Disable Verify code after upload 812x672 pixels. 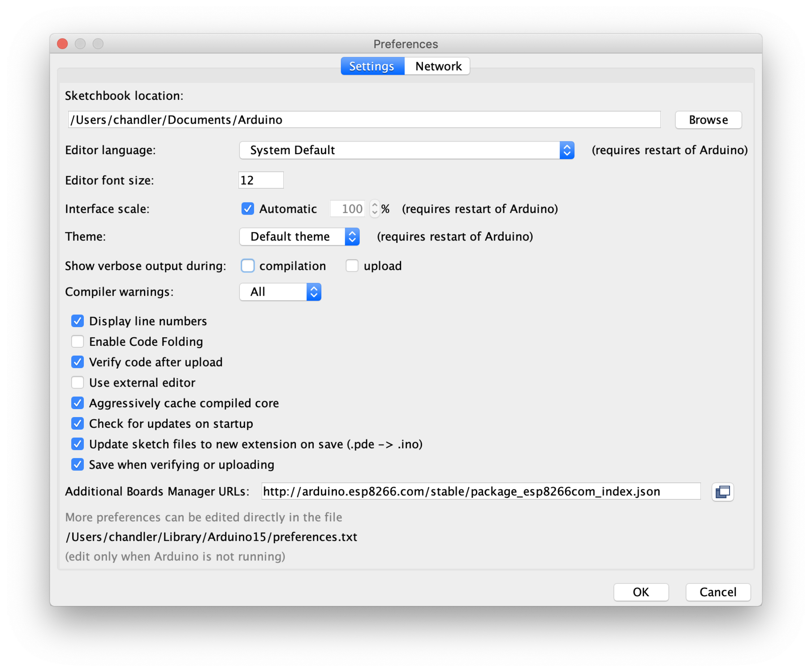coord(77,362)
